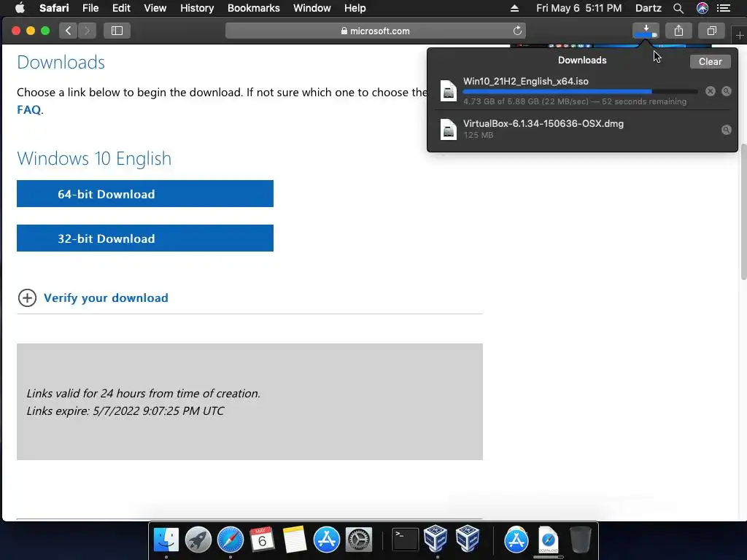
Task: Open System Preferences from the Dock
Action: point(358,540)
